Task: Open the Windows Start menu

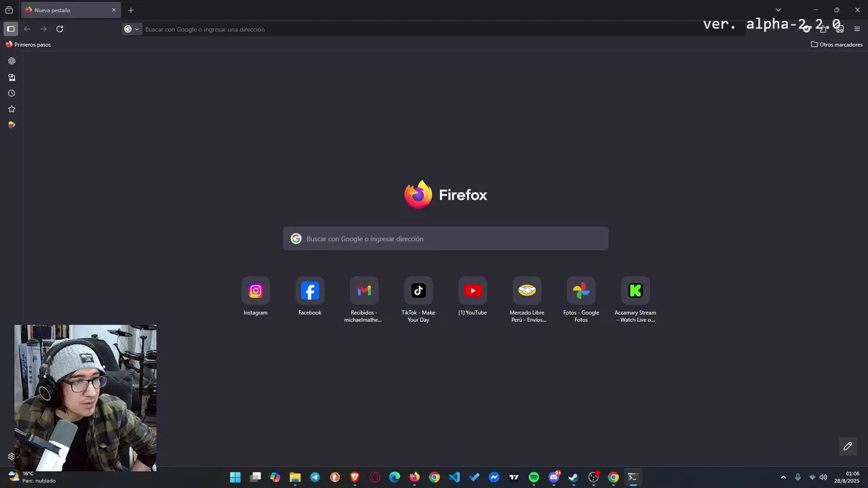Action: tap(235, 477)
